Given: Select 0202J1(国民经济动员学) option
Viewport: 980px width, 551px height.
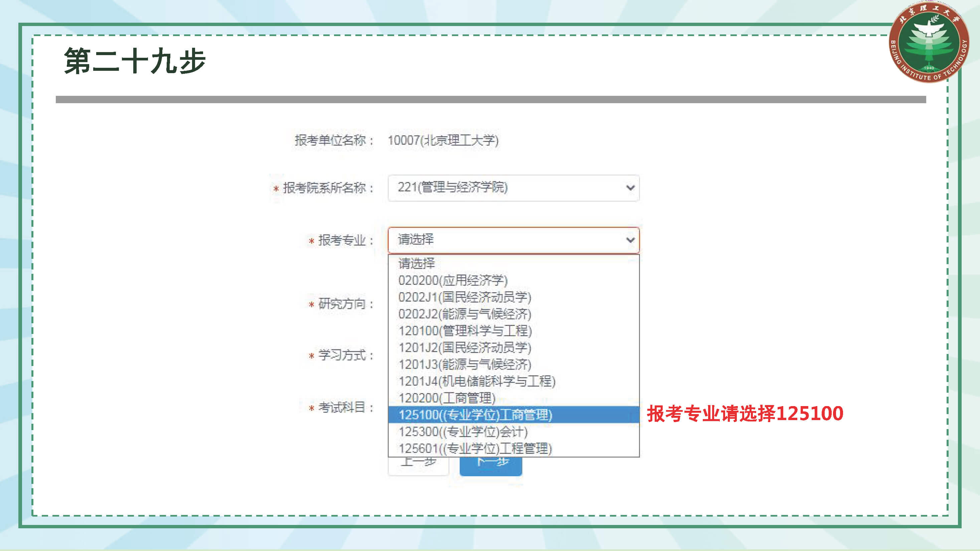Looking at the screenshot, I should (x=465, y=297).
